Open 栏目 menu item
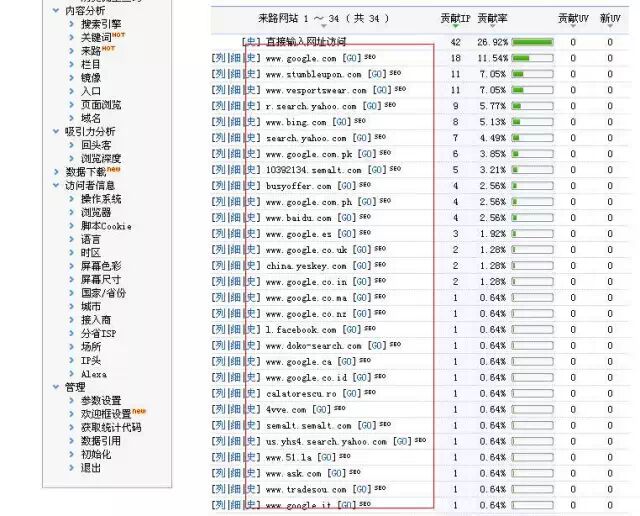This screenshot has width=640, height=516. click(x=91, y=64)
